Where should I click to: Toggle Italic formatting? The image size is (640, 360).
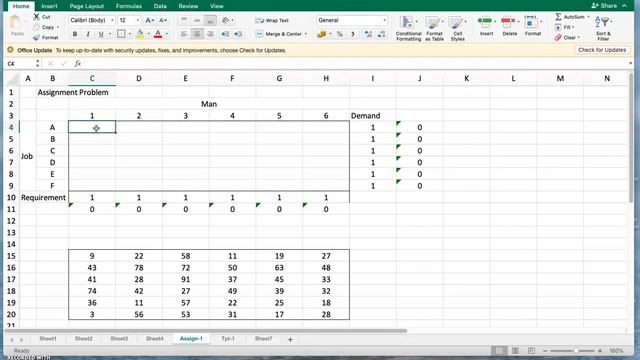(88, 34)
